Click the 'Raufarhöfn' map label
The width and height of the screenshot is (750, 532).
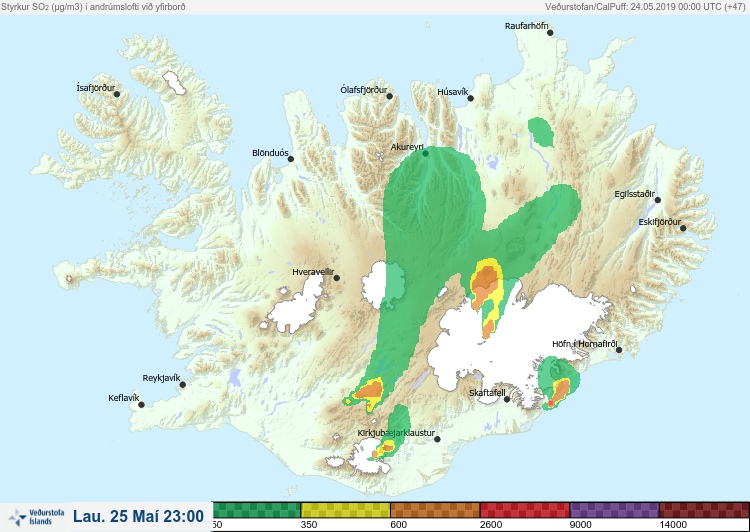[x=527, y=26]
